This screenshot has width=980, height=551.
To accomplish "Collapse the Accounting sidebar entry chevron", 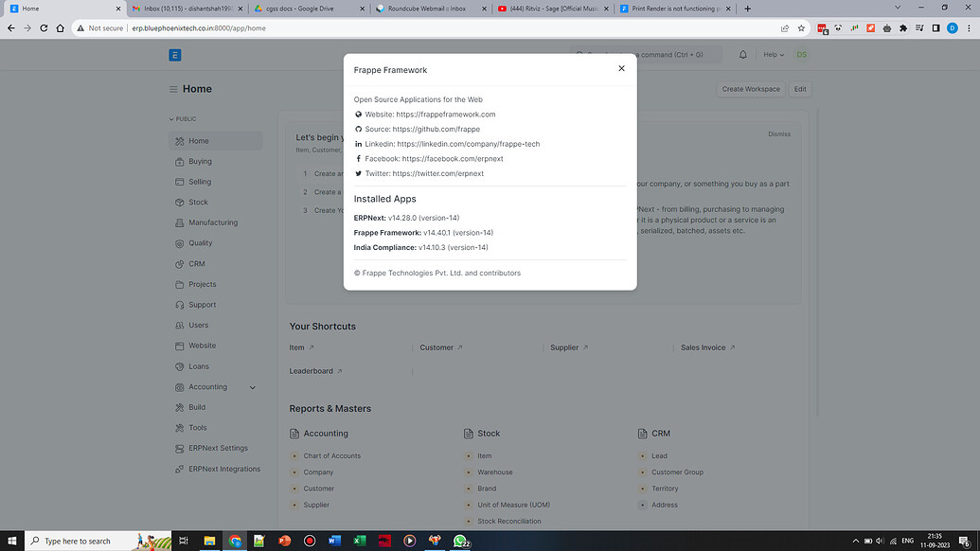I will click(x=252, y=386).
